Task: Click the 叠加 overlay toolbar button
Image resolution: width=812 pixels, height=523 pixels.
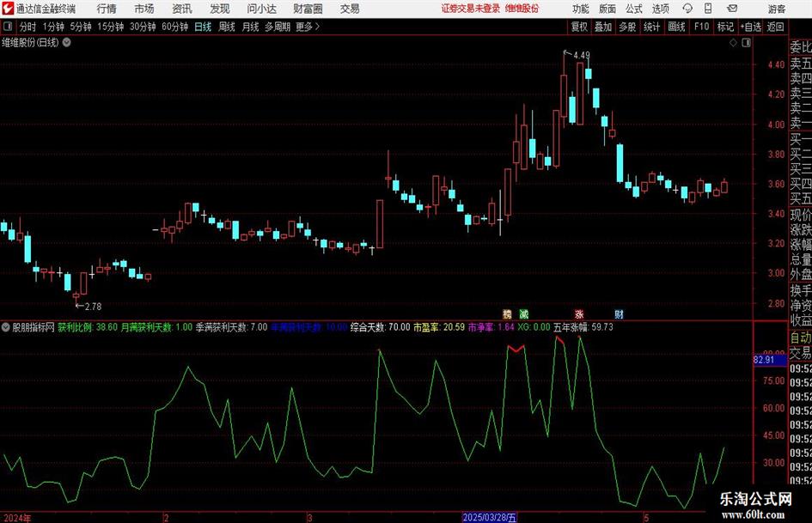Action: tap(603, 27)
